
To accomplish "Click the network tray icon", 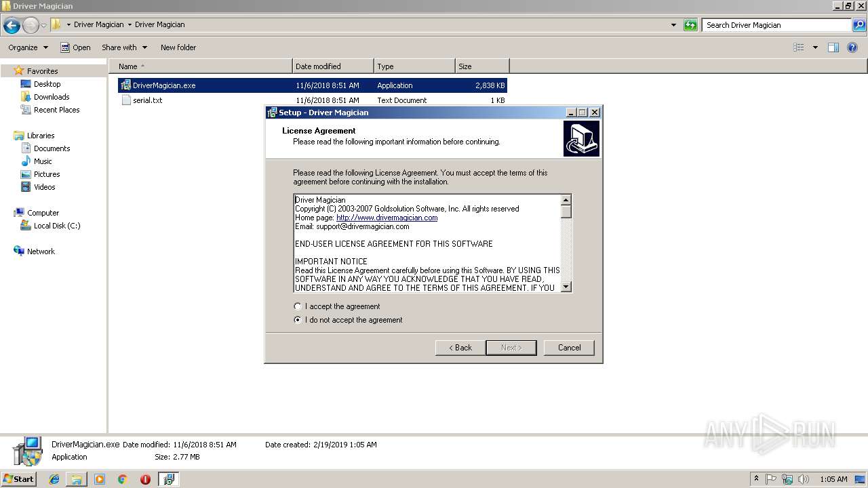I will click(x=787, y=479).
